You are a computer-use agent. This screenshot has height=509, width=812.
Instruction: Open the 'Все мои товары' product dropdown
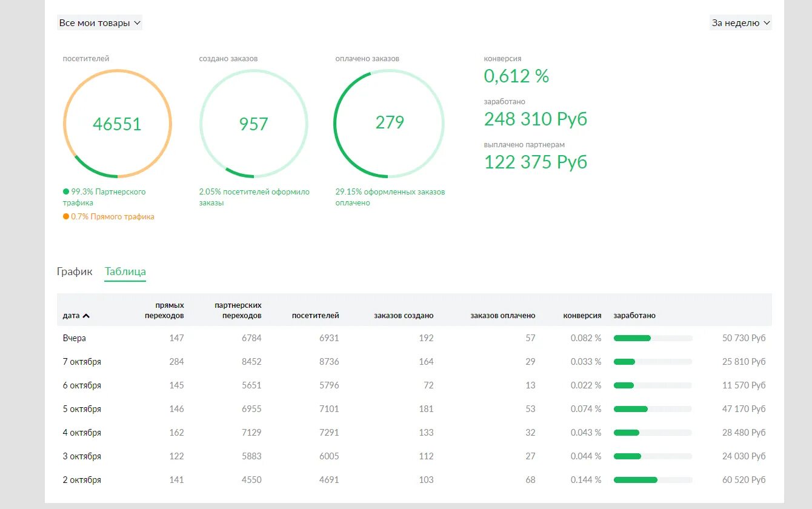point(99,23)
